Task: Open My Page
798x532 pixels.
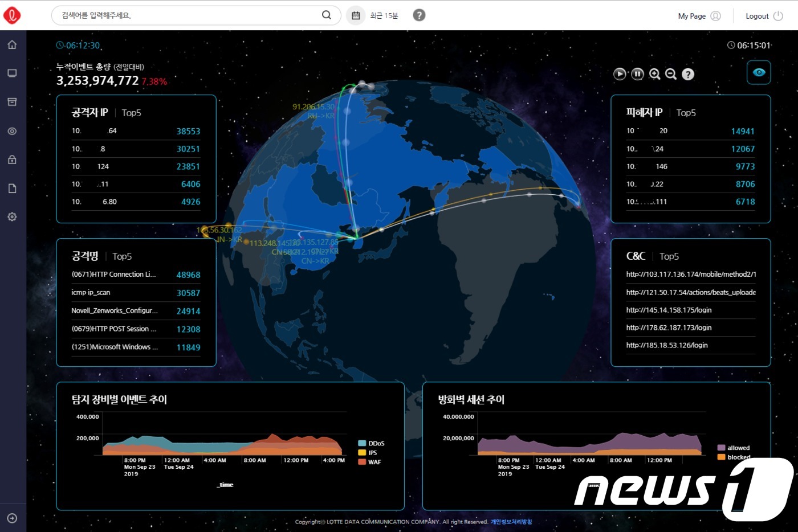Action: coord(699,16)
